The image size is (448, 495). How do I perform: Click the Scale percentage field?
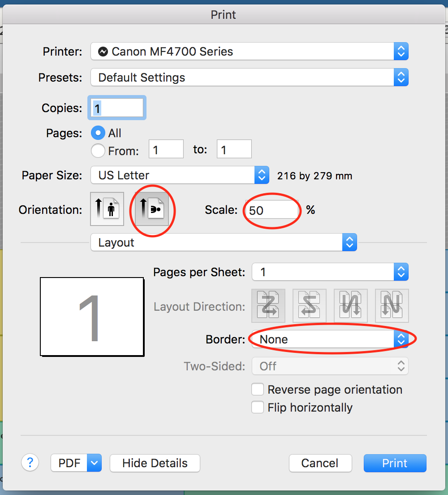pyautogui.click(x=272, y=210)
